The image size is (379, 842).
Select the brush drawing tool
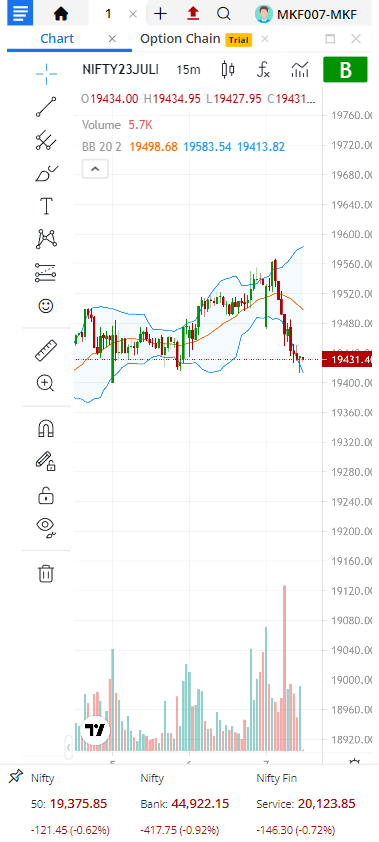click(x=46, y=173)
